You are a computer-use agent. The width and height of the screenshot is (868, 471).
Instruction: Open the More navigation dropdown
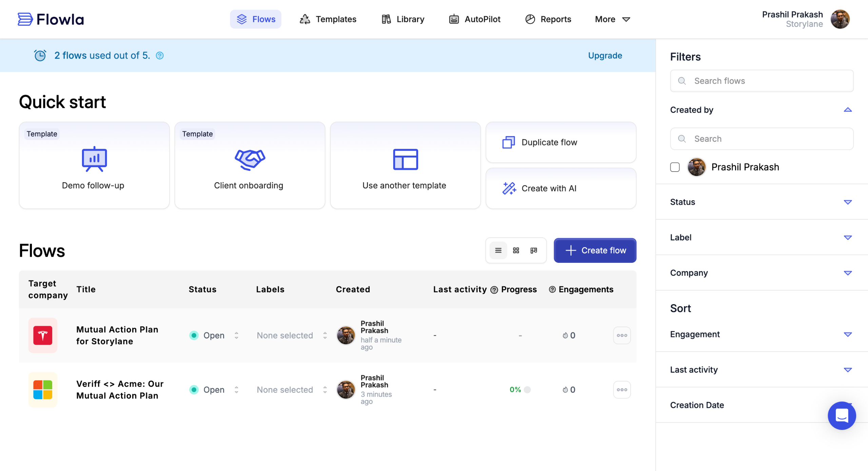612,19
